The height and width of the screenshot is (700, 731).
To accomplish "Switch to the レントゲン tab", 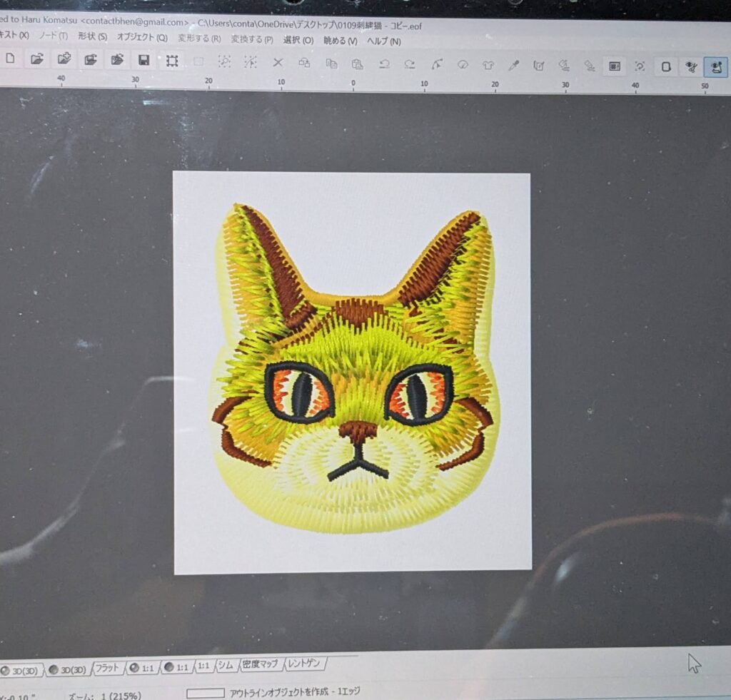I will [x=304, y=664].
